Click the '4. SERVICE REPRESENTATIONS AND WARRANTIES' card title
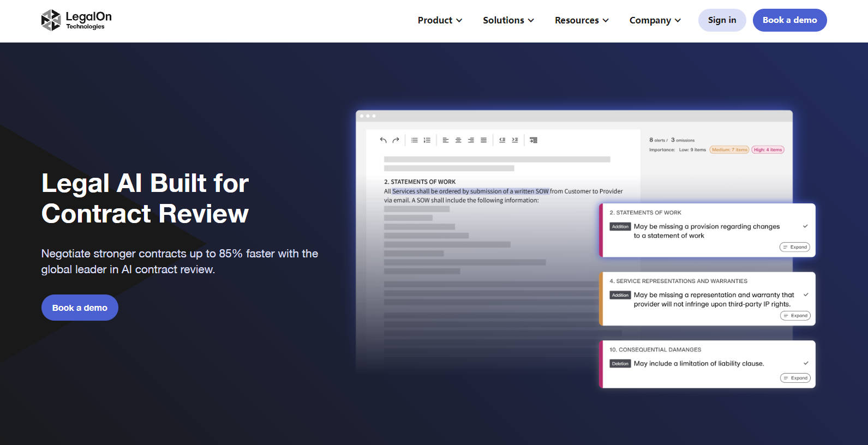The image size is (868, 445). [x=678, y=281]
